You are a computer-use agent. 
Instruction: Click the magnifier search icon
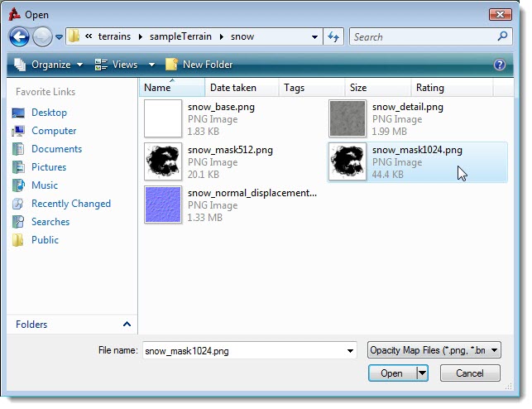point(502,36)
